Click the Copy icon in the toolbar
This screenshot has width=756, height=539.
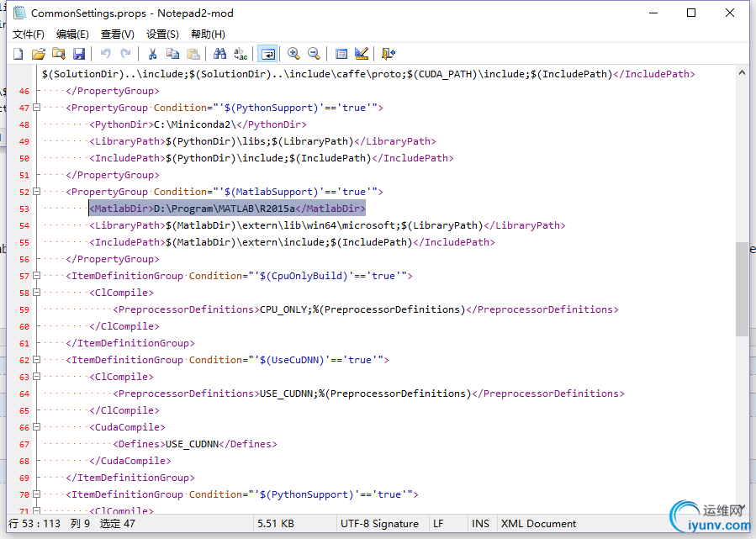coord(172,54)
